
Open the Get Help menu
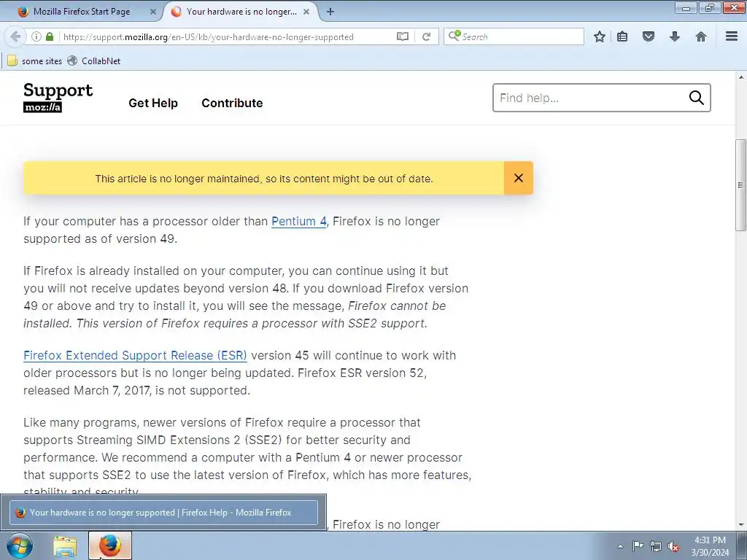tap(153, 103)
